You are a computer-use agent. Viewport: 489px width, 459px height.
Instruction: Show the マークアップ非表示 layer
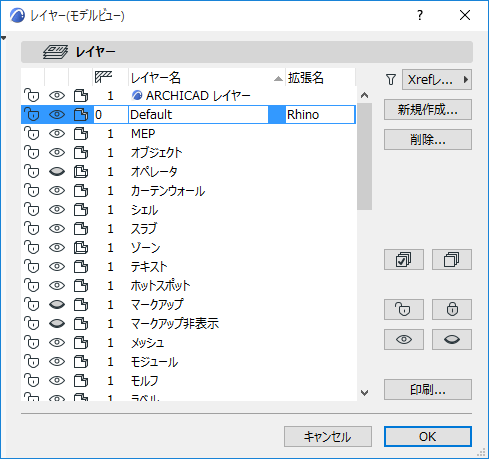(x=57, y=324)
